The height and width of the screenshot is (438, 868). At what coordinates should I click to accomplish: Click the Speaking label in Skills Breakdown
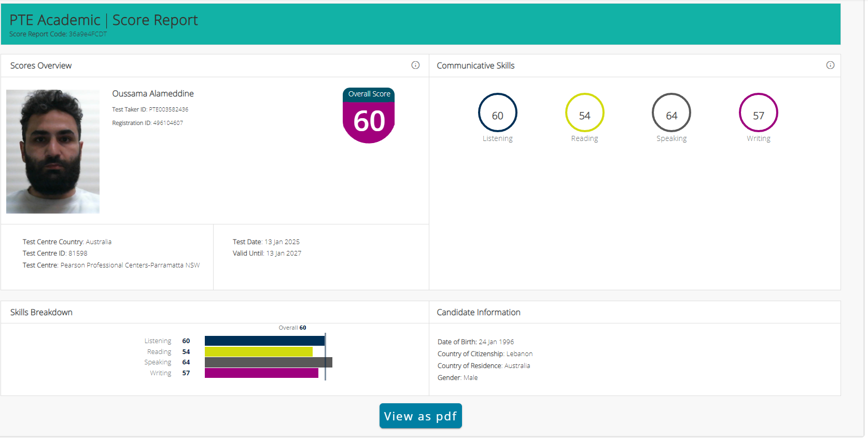click(158, 362)
